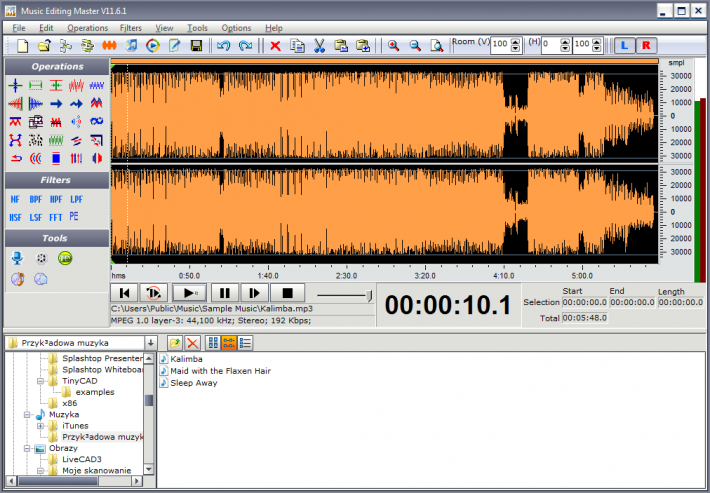Click the red fade-in triangle operation icon
The height and width of the screenshot is (493, 710).
(15, 104)
